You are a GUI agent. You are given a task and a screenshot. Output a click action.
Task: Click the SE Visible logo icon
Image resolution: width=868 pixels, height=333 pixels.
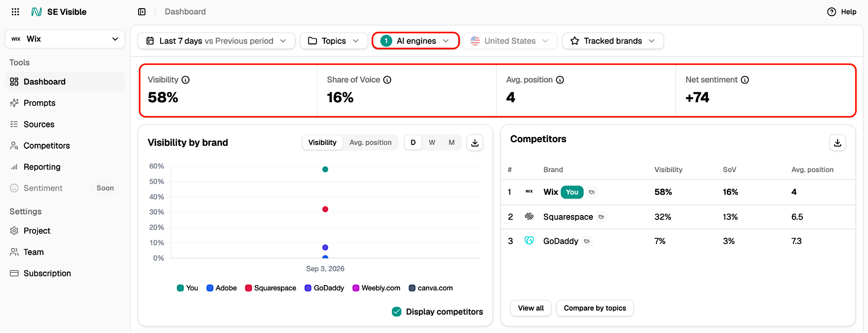(x=36, y=12)
